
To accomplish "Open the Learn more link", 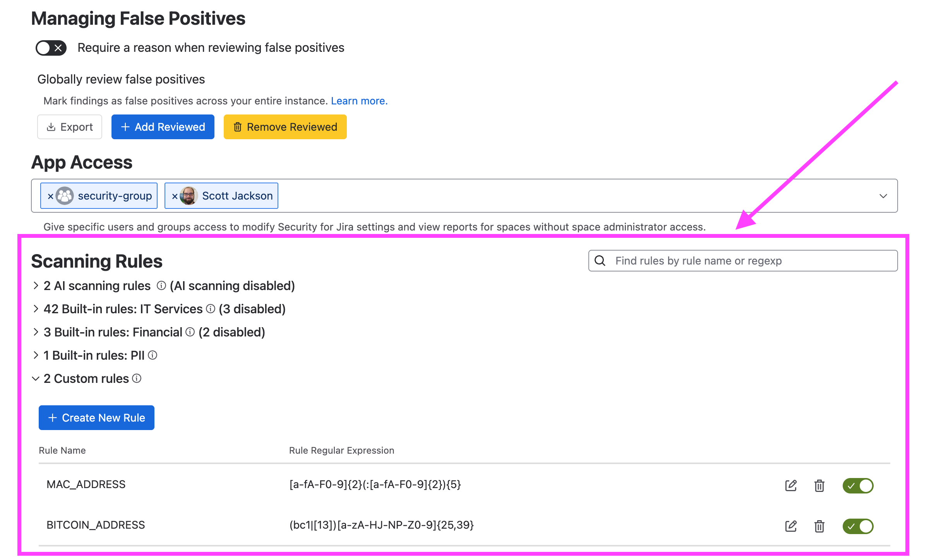I will pyautogui.click(x=359, y=101).
